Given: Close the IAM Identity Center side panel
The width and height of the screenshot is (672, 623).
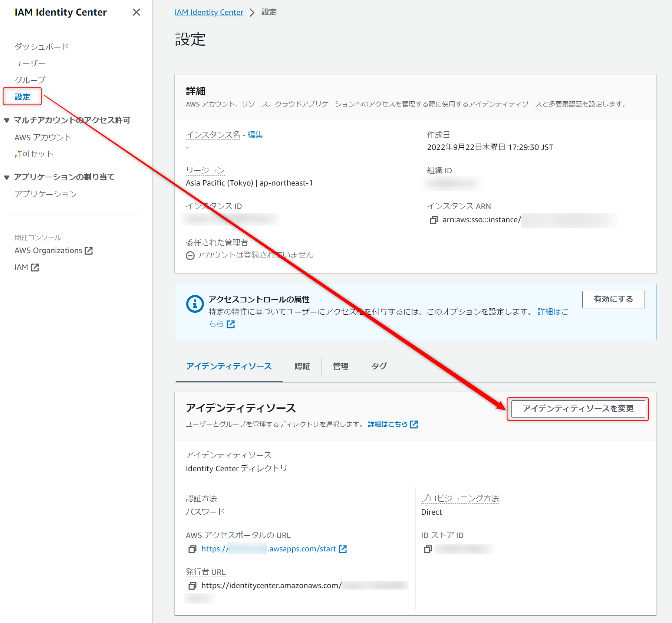Looking at the screenshot, I should click(136, 12).
